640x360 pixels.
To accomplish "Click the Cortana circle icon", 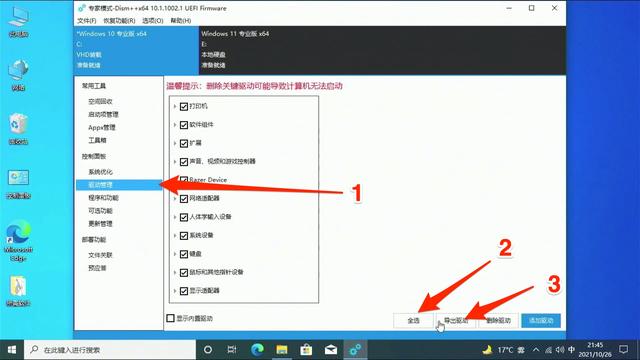I will (208, 350).
